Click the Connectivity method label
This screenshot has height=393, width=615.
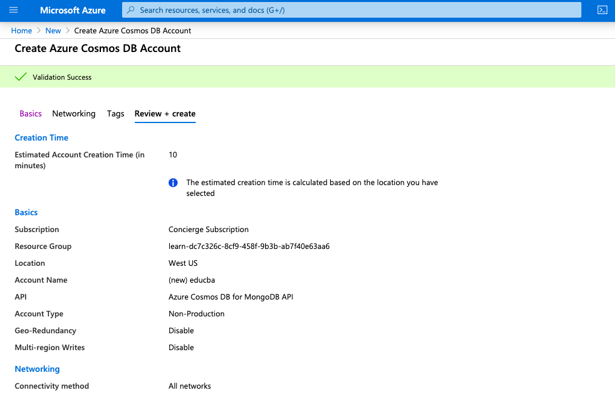click(x=52, y=386)
